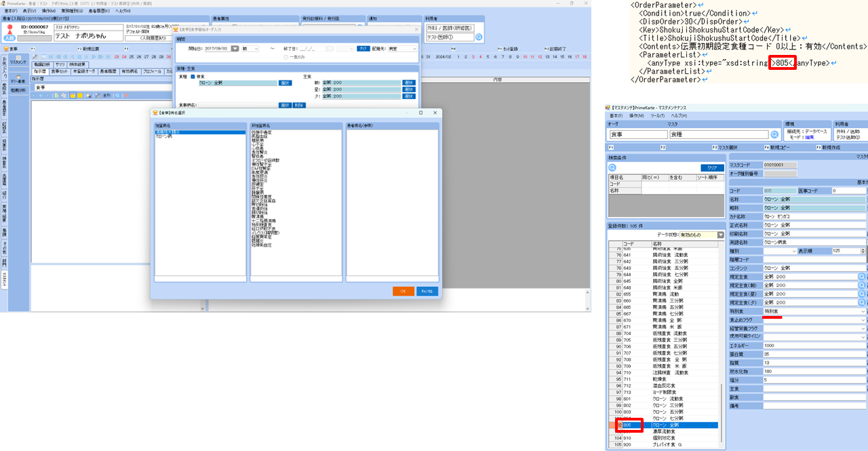Click the red pencil icon in the order history toolbar
Viewport: 868px width, 451px height.
point(126,96)
